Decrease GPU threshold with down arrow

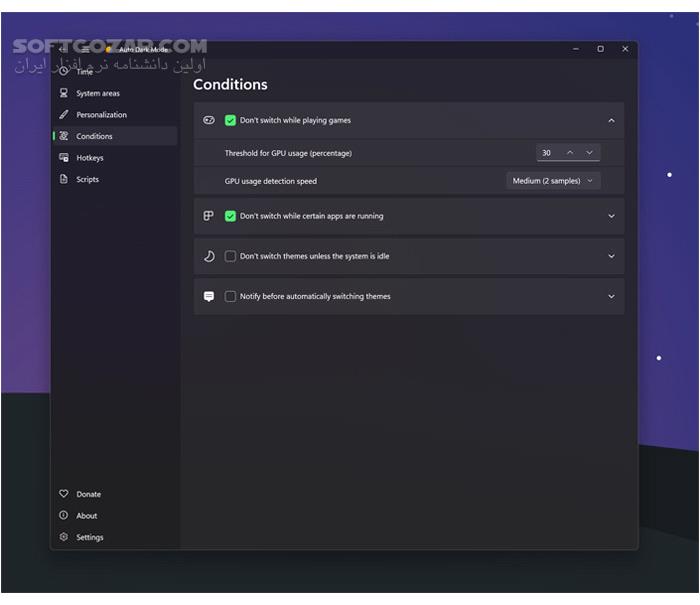pos(589,153)
